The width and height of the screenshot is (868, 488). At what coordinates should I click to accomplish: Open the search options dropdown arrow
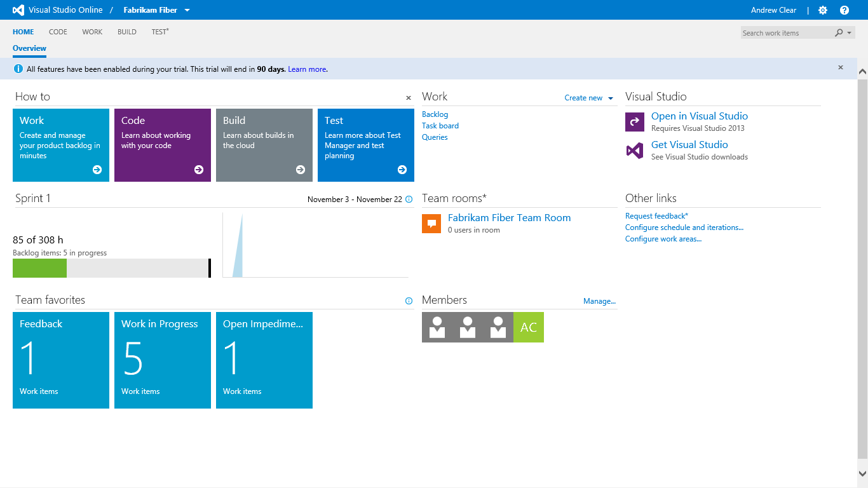point(850,33)
